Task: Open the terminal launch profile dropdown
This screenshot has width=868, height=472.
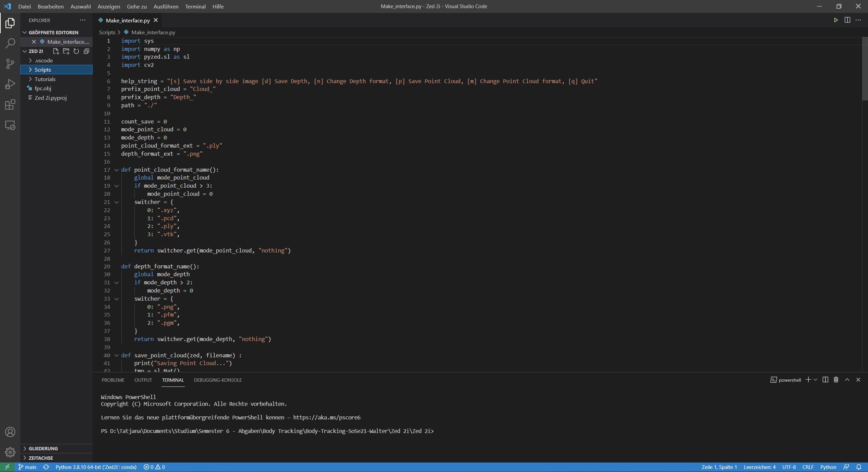Action: coord(815,380)
